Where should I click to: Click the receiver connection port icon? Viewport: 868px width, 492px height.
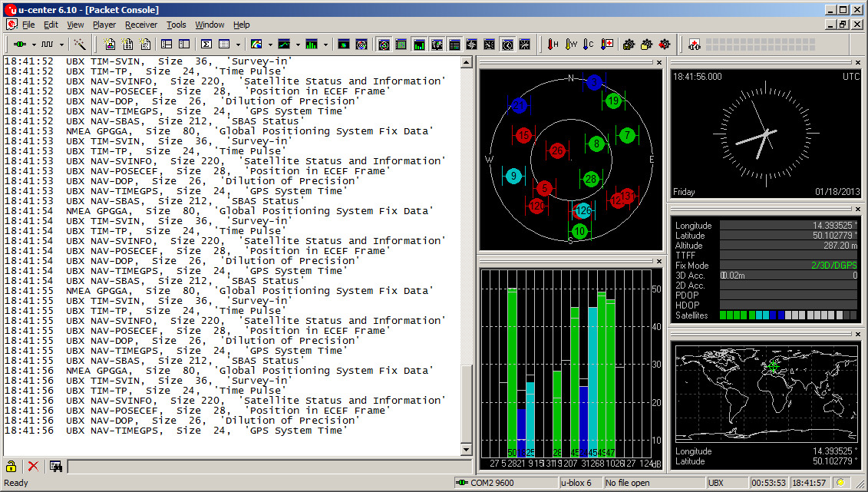click(x=20, y=45)
